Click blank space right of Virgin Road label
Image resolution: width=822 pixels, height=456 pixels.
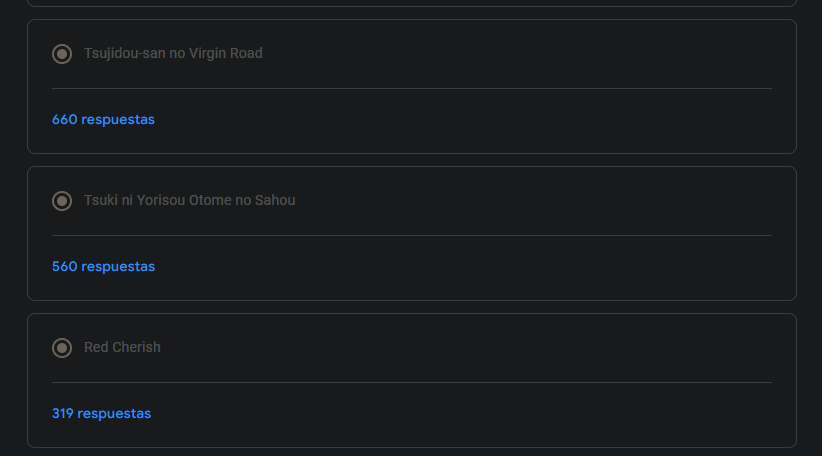click(520, 54)
